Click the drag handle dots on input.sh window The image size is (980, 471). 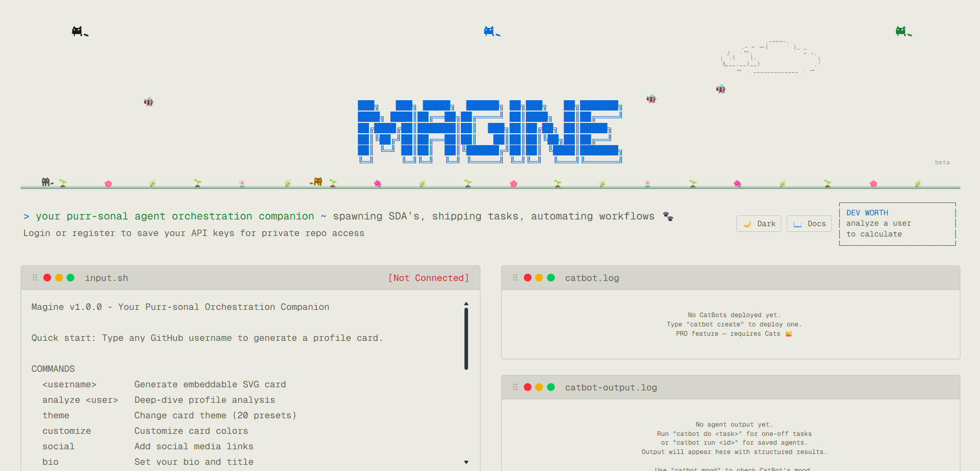[35, 277]
